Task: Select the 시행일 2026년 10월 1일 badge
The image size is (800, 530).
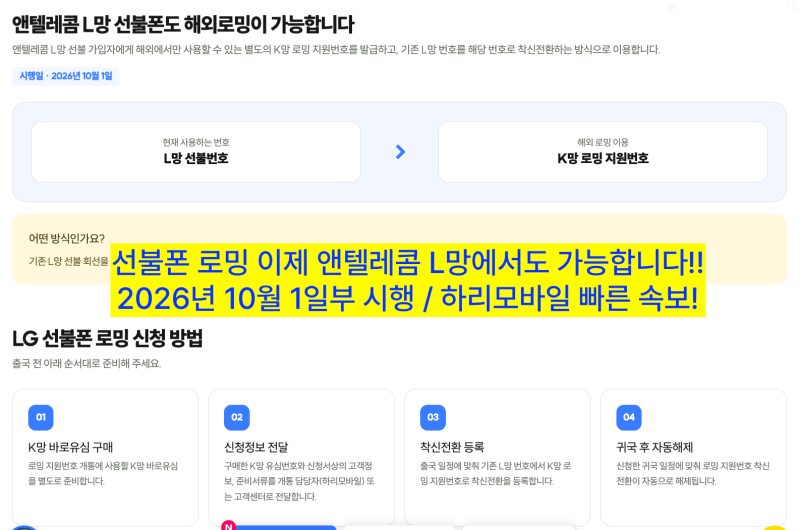Action: tap(66, 76)
